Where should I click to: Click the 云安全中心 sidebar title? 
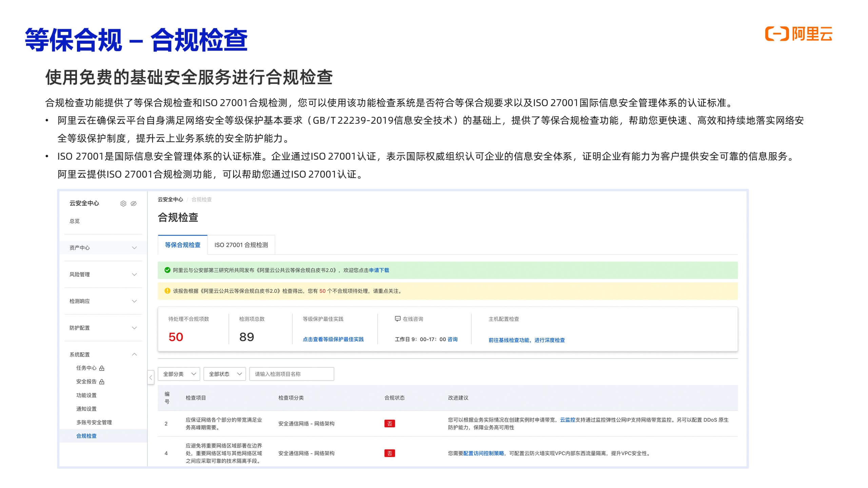click(x=84, y=203)
